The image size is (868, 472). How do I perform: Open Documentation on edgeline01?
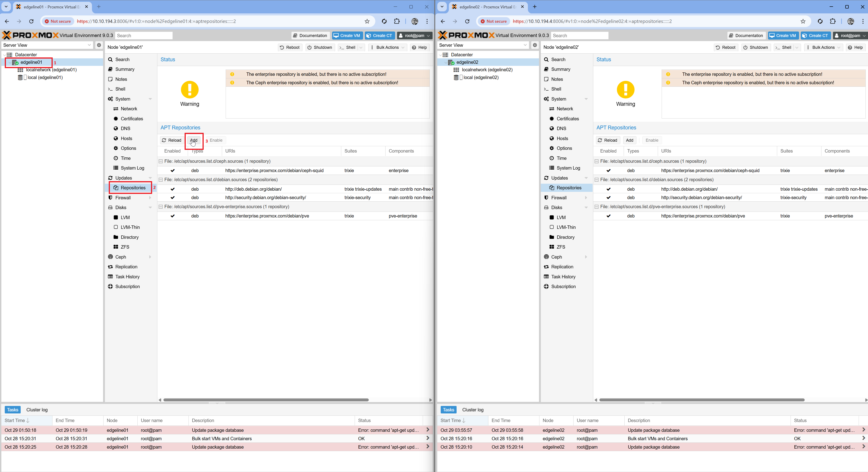(310, 35)
